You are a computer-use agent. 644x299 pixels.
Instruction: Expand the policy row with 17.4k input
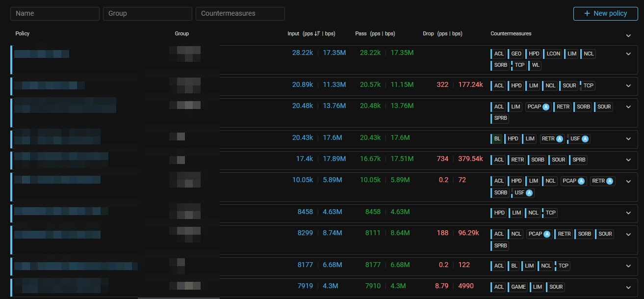coord(628,160)
